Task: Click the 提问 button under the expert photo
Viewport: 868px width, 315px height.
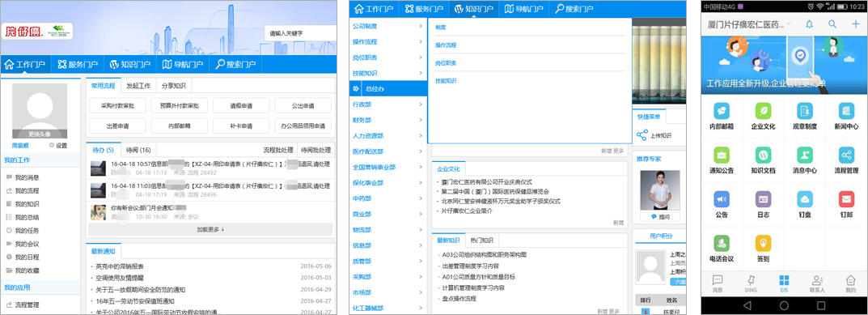Action: coord(659,217)
